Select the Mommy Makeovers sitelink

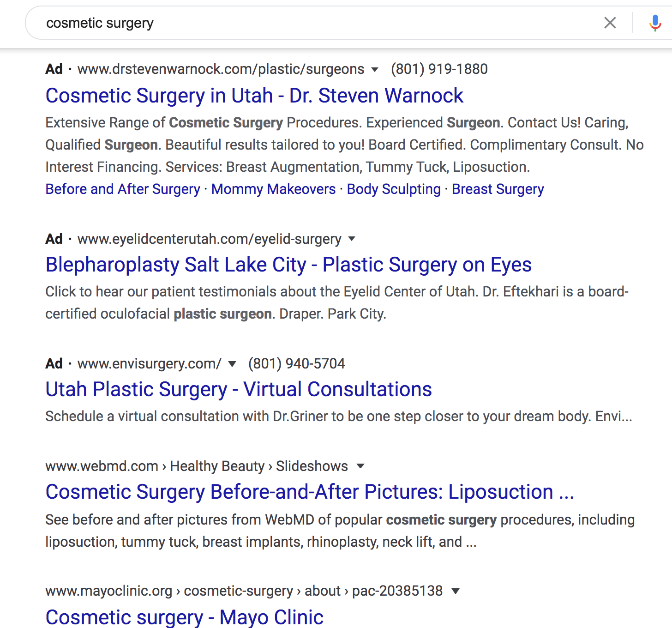pos(273,189)
